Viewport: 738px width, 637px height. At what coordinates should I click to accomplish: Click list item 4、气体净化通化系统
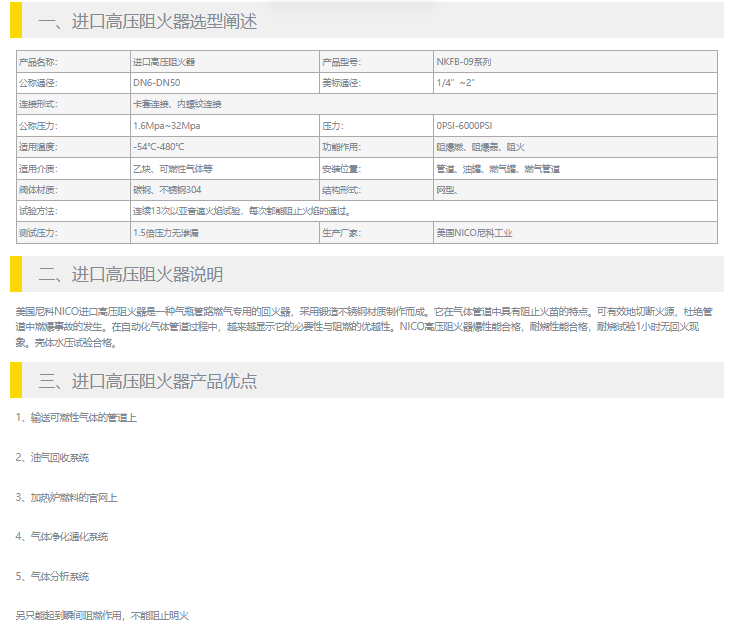[x=62, y=537]
